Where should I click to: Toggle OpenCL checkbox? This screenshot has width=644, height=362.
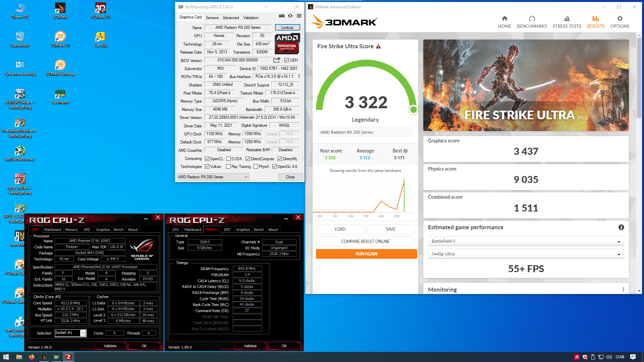pos(207,159)
